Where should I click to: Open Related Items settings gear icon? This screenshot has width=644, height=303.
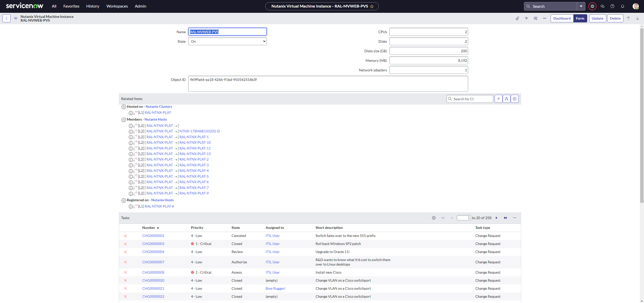515,99
